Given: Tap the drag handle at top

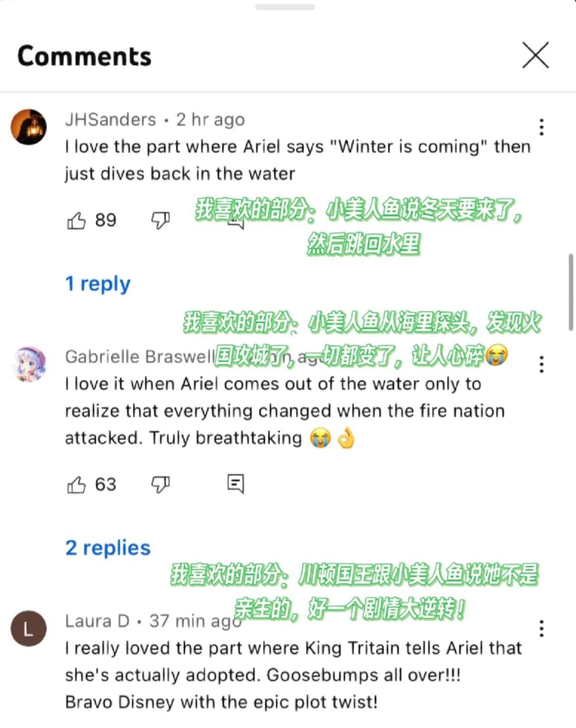Looking at the screenshot, I should 285,7.
